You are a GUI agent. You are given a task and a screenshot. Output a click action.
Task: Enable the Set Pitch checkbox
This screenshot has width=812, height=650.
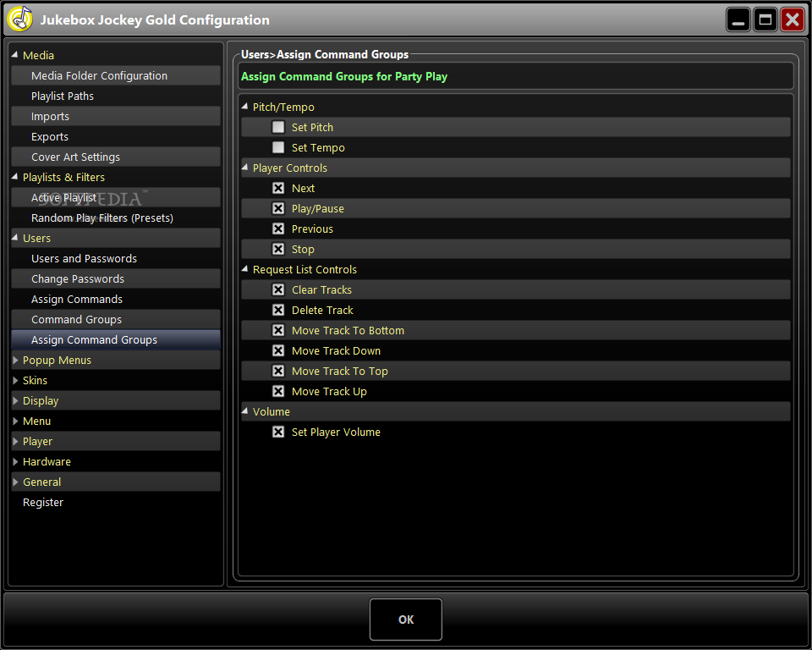pos(278,127)
